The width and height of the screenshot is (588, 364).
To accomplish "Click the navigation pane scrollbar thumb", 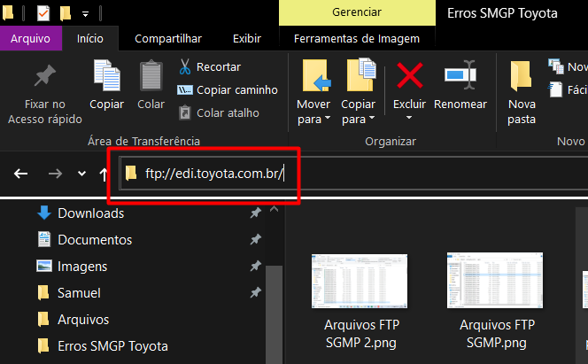I will tap(275, 314).
